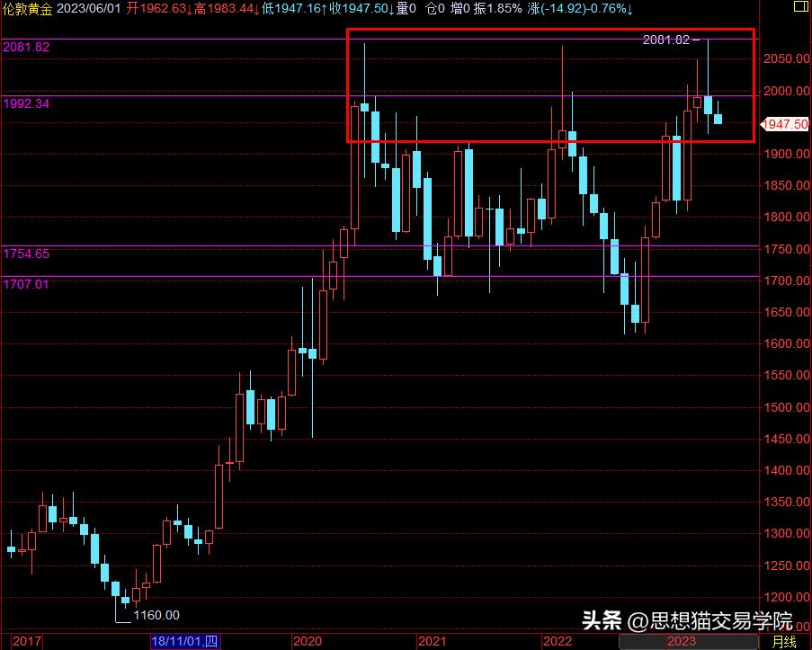Click the 2021 year label on time axis
Viewport: 812px width, 650px height.
click(433, 642)
